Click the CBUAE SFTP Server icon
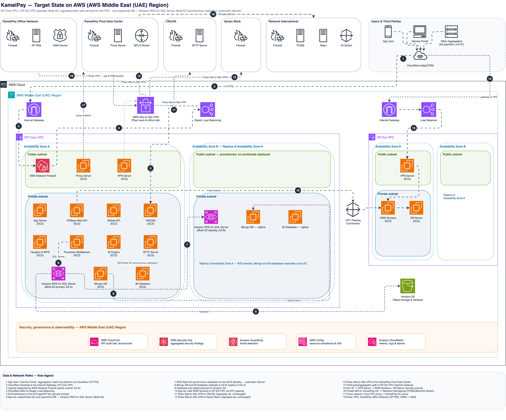This screenshot has height=420, width=506. pos(200,35)
